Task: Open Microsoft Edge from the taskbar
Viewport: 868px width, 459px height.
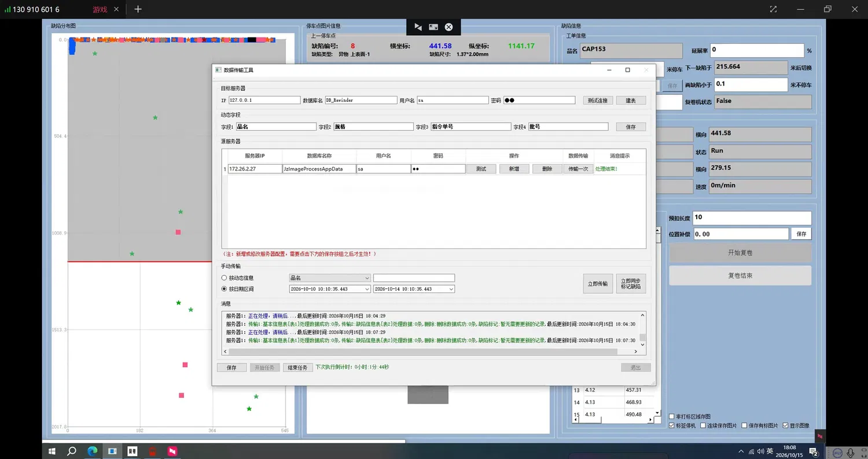Action: [x=93, y=451]
